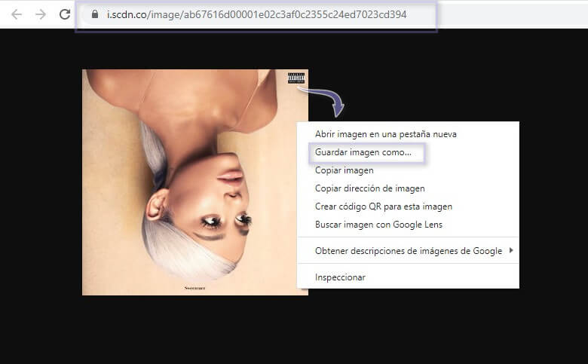Go back with the browser back arrow
This screenshot has height=364, width=588.
(x=17, y=14)
